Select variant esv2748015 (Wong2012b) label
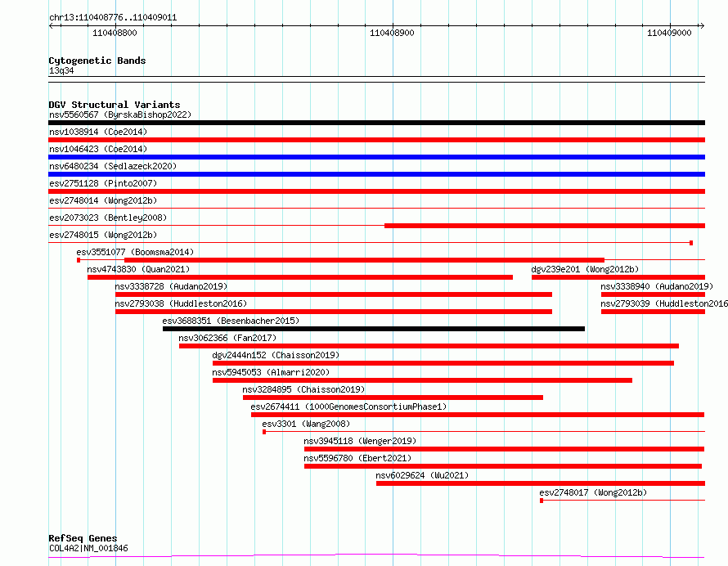728x566 pixels. 103,235
